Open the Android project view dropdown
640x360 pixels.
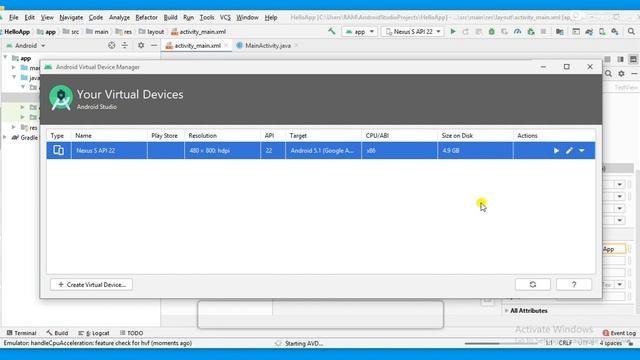point(26,46)
